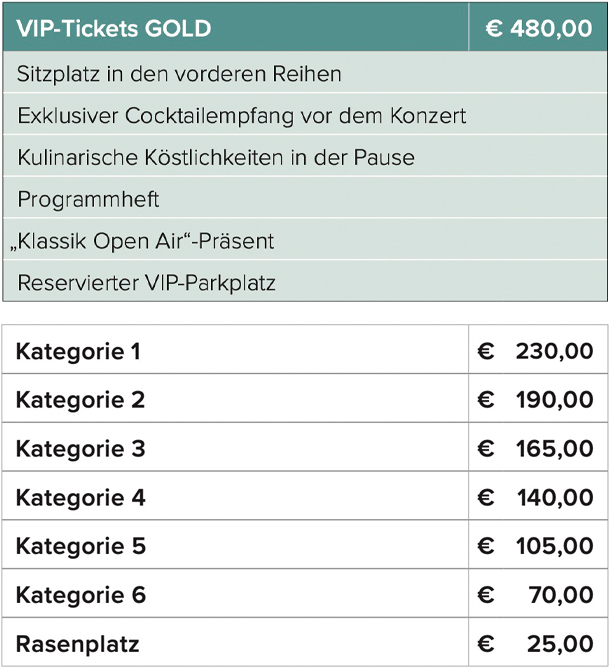Click the € 165,00 price
The image size is (610, 669).
point(535,448)
